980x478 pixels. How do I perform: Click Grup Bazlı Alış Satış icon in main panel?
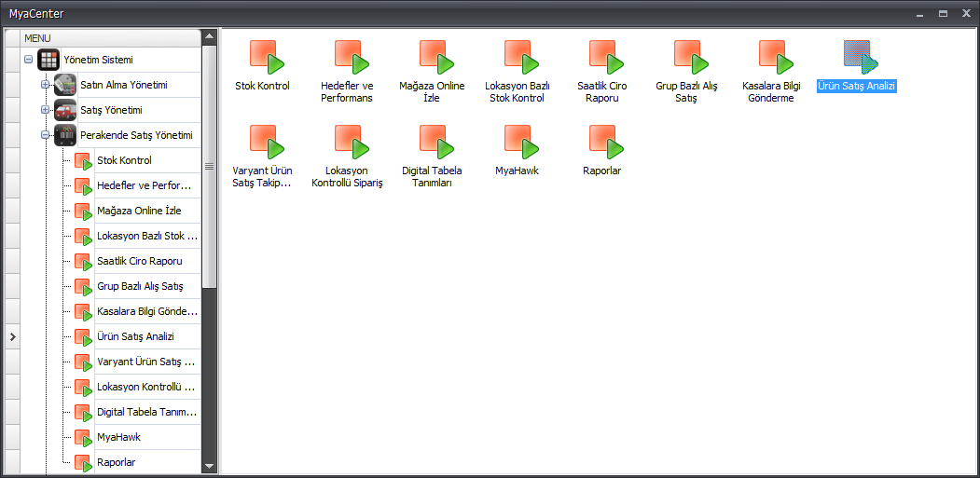692,57
